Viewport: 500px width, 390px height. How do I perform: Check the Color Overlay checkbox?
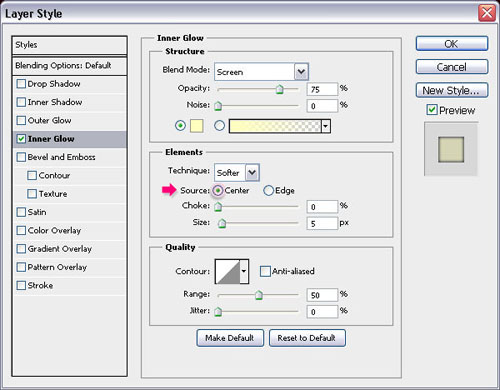[21, 230]
